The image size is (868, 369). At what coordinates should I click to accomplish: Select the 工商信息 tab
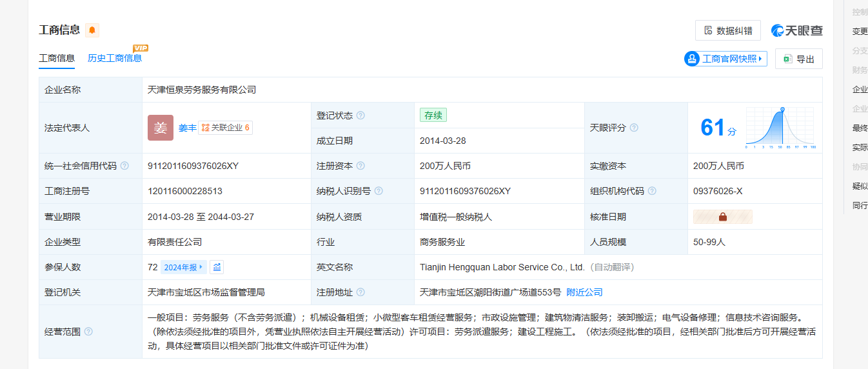[57, 58]
